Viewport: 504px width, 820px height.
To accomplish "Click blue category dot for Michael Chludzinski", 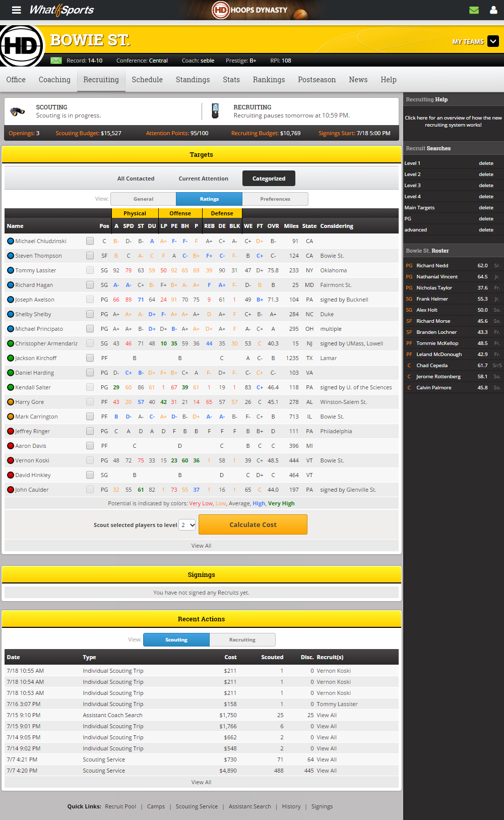I will pos(11,241).
